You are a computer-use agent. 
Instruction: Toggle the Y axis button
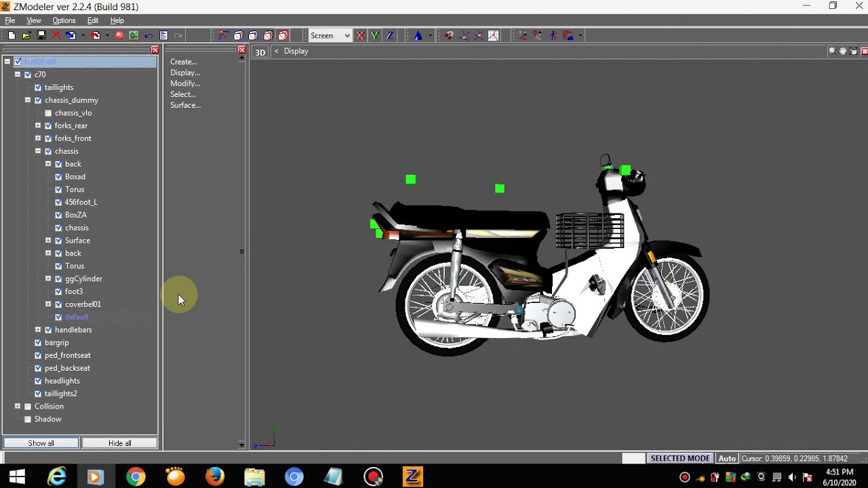(375, 35)
